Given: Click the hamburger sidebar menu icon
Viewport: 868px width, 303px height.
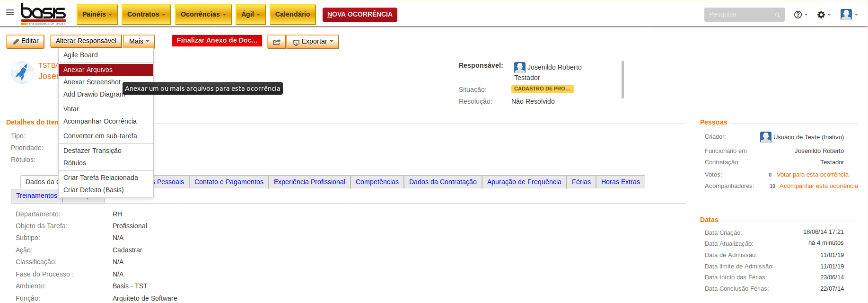Looking at the screenshot, I should 10,13.
